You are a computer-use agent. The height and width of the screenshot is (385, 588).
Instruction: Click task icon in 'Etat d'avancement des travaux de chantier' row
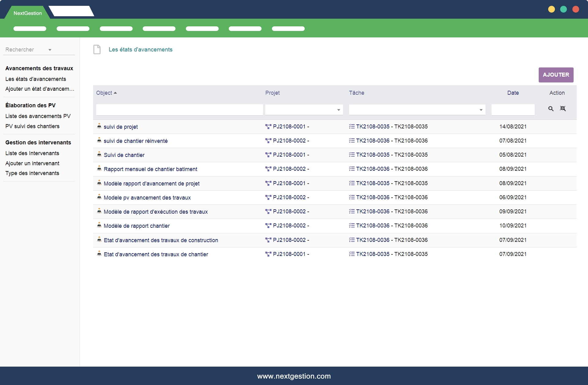click(x=352, y=254)
